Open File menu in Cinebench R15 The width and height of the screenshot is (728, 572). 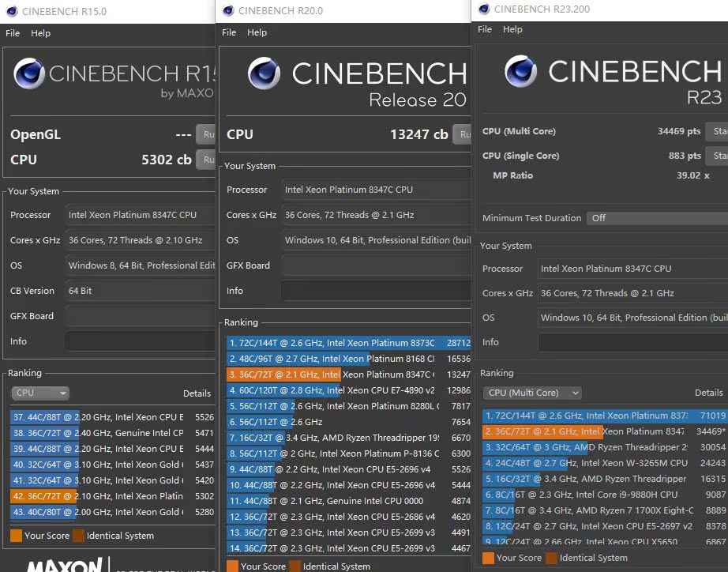13,33
